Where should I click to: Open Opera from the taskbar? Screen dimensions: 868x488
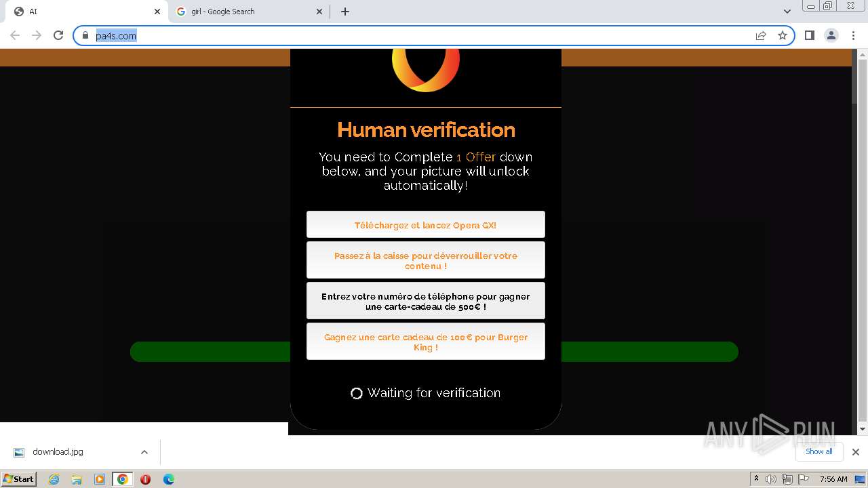pos(145,479)
